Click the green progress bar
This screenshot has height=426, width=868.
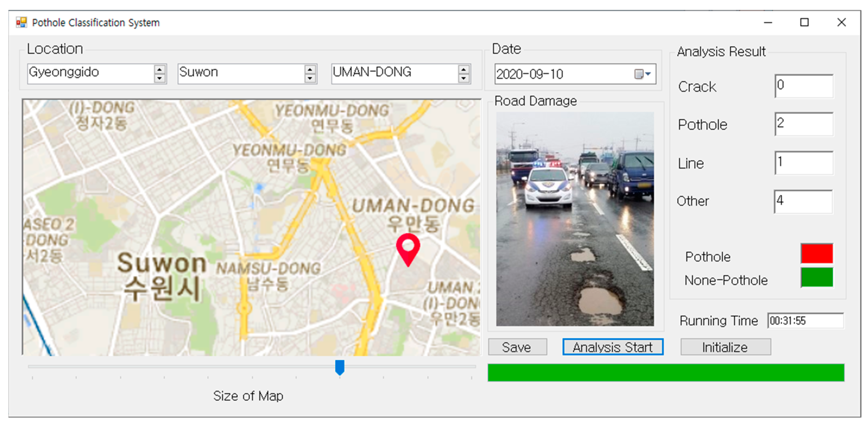pos(666,372)
